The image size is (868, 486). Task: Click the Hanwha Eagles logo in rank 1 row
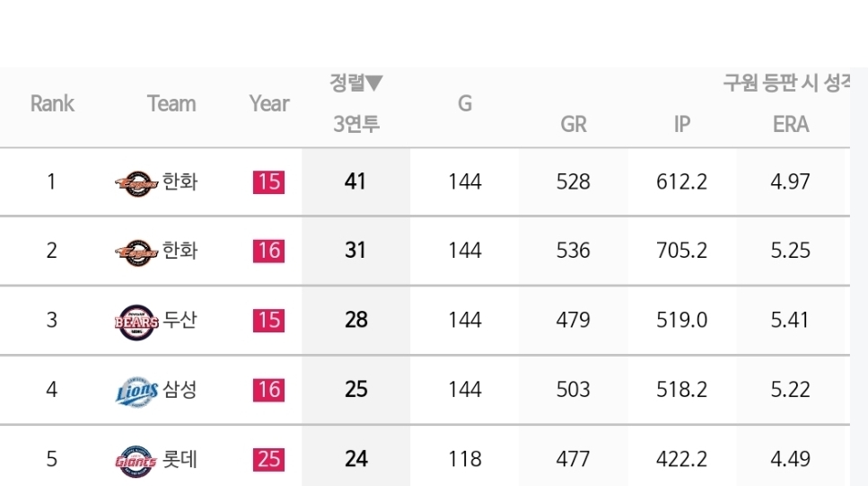point(136,183)
